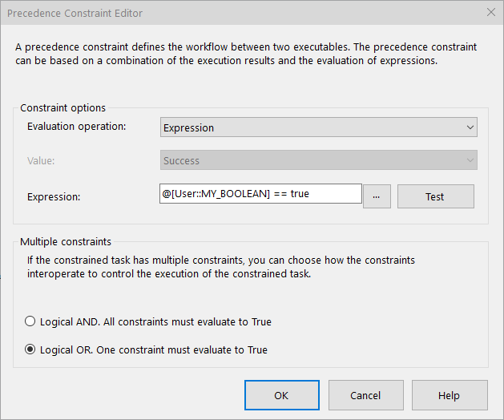Viewport: 504px width, 420px height.
Task: Choose Logical OR radio button
Action: click(x=30, y=350)
